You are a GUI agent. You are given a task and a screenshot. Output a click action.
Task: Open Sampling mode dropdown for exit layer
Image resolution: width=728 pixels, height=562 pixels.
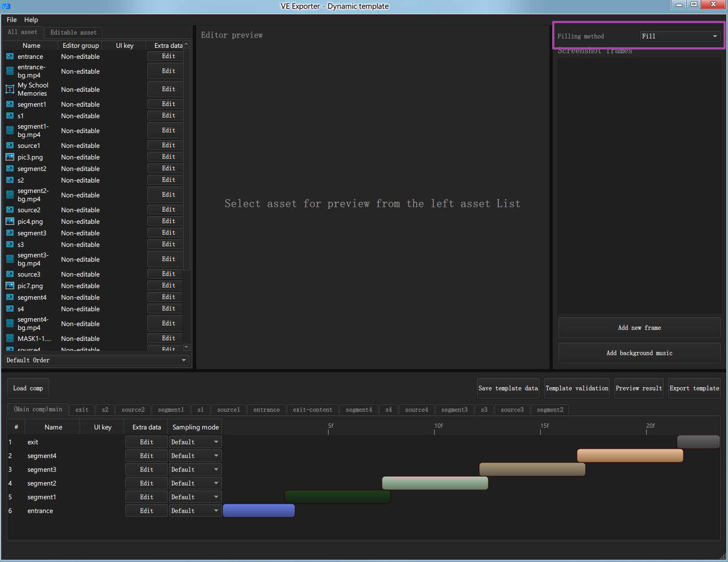[195, 442]
